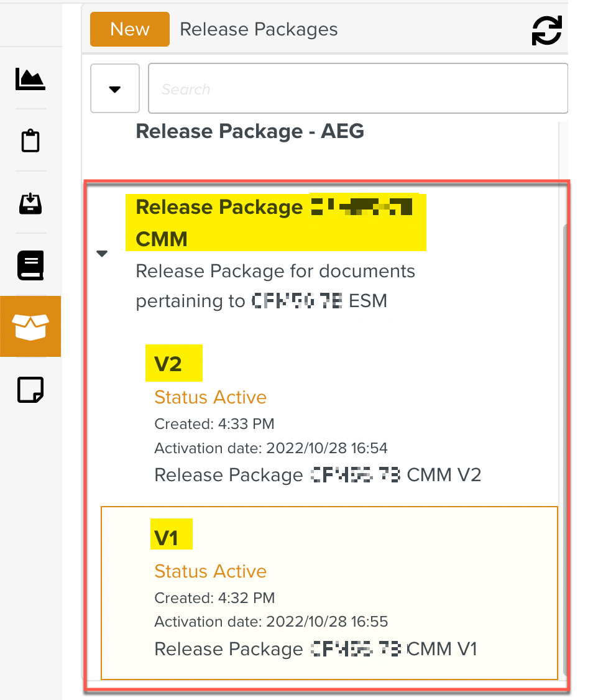Open the chart analytics sidebar icon
This screenshot has height=700, width=593.
pyautogui.click(x=30, y=79)
